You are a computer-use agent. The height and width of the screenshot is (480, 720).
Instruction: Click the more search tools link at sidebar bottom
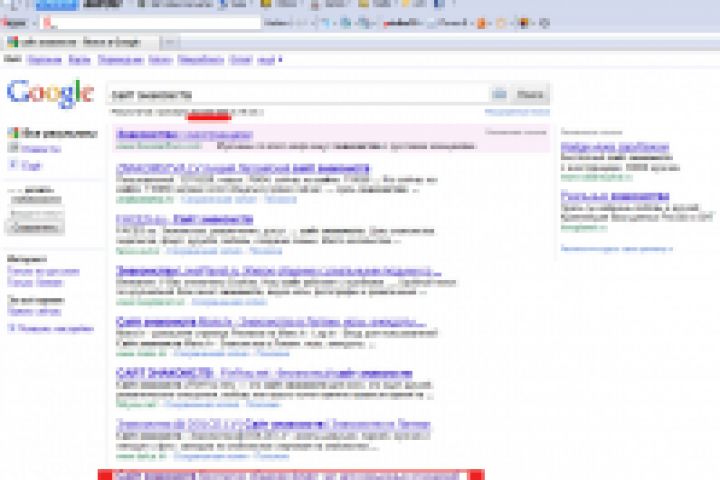click(51, 328)
